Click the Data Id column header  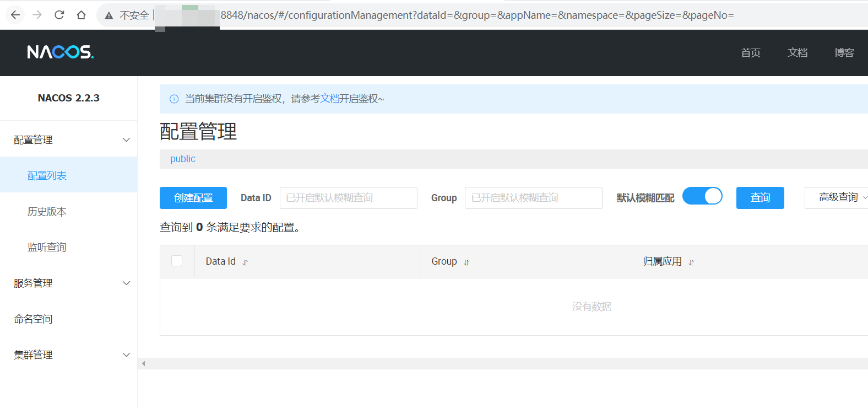coord(220,261)
